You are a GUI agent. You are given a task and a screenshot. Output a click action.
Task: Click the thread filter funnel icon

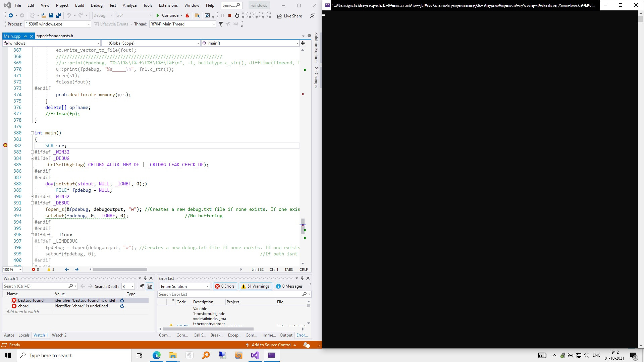coord(221,24)
